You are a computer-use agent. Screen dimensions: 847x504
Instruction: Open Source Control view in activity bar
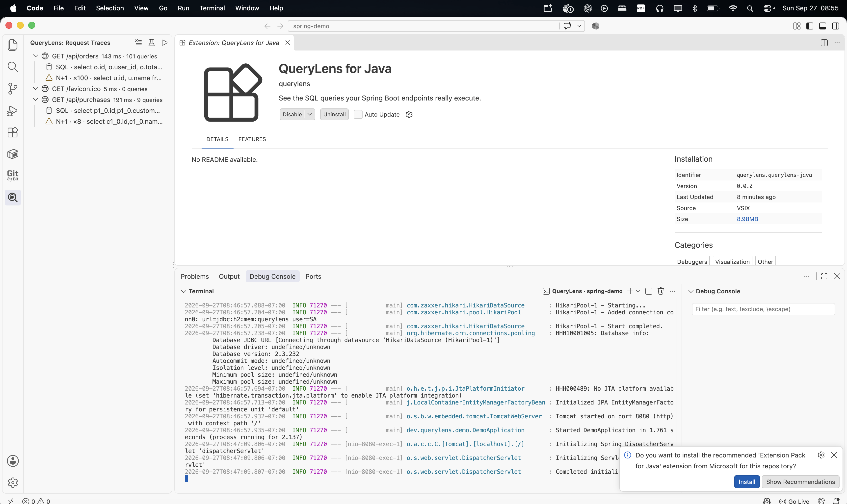(13, 89)
